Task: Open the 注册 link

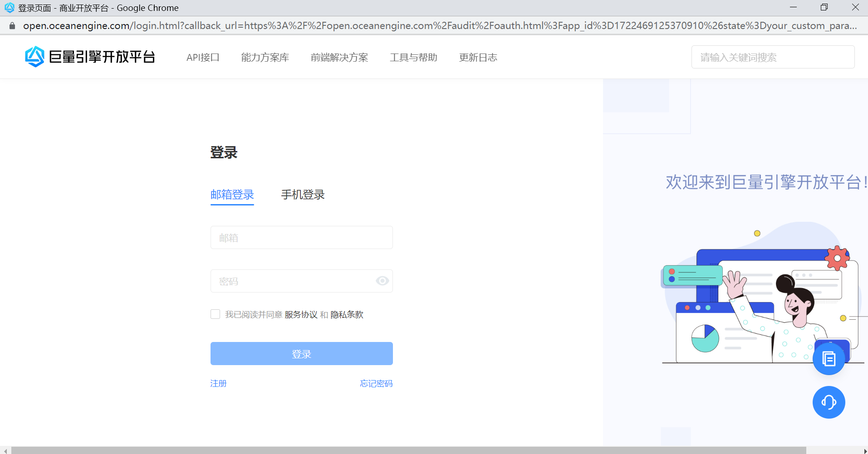Action: (x=218, y=384)
